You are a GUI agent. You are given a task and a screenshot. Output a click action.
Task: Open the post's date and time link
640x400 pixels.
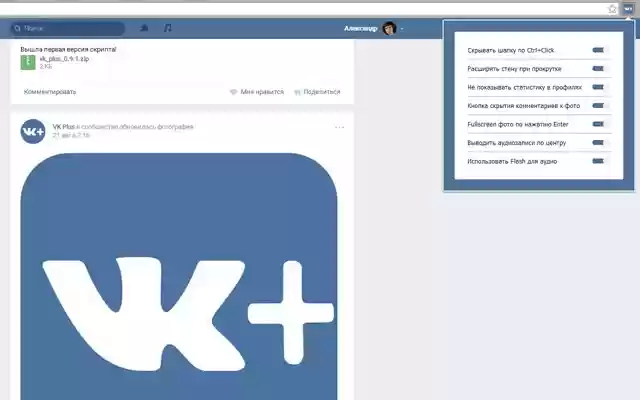tap(71, 135)
